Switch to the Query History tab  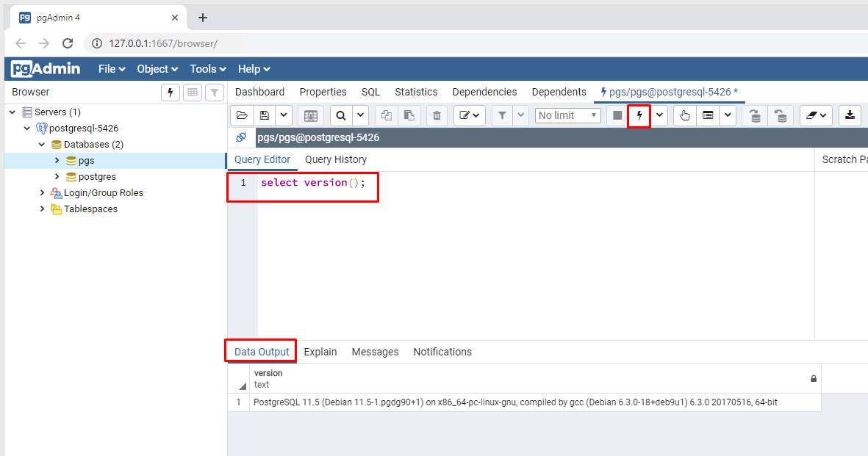pyautogui.click(x=335, y=159)
